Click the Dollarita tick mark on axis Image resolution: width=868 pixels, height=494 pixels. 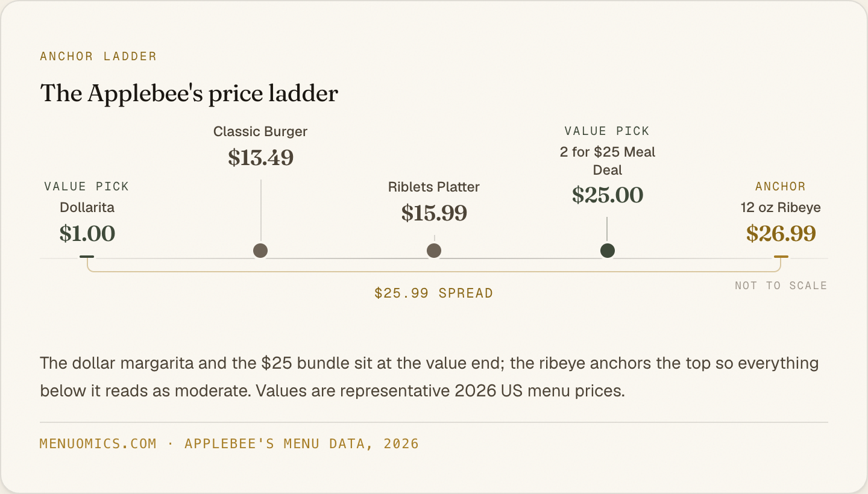point(87,257)
